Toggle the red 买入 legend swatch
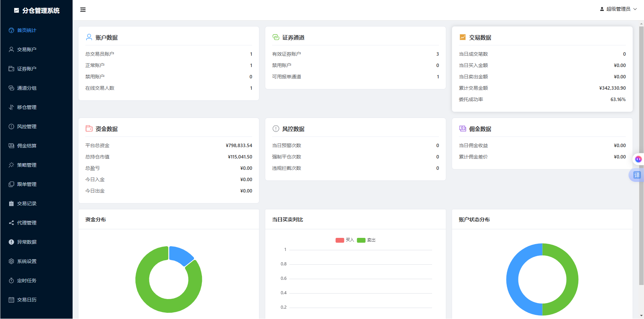 click(340, 240)
